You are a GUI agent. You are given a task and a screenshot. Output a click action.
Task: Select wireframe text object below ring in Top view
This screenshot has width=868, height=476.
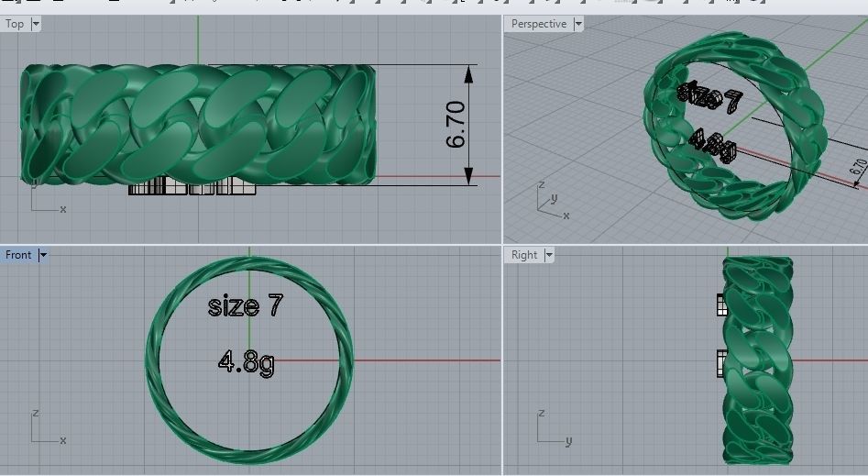coord(192,188)
